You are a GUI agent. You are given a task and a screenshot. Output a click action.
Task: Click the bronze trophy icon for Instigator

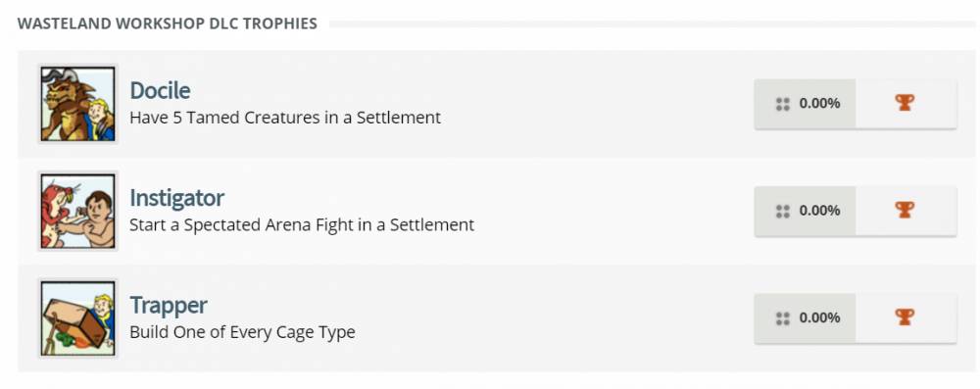905,210
